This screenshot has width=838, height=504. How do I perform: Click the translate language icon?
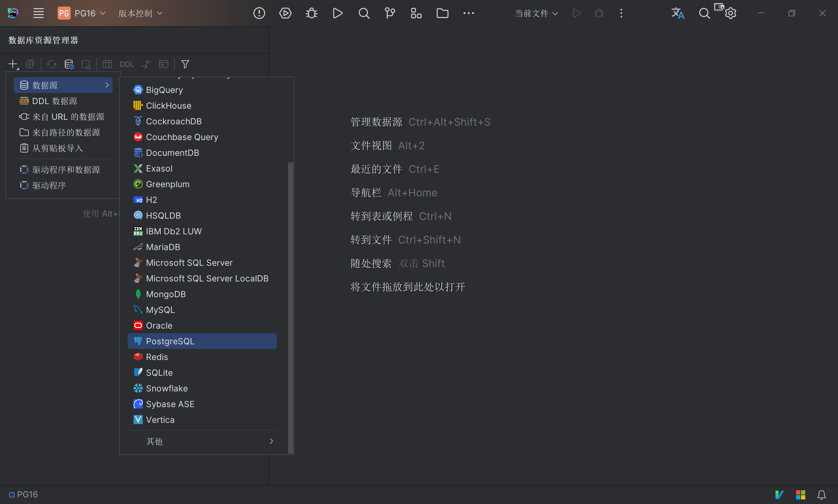coord(678,13)
